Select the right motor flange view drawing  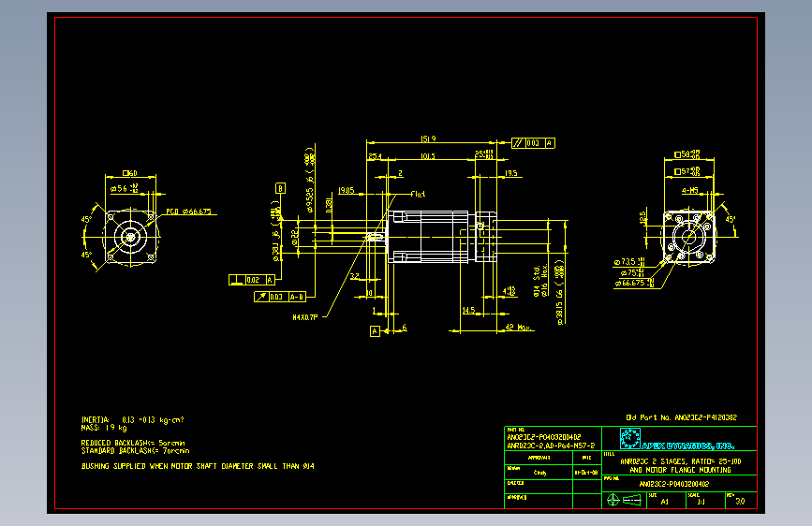pos(689,237)
